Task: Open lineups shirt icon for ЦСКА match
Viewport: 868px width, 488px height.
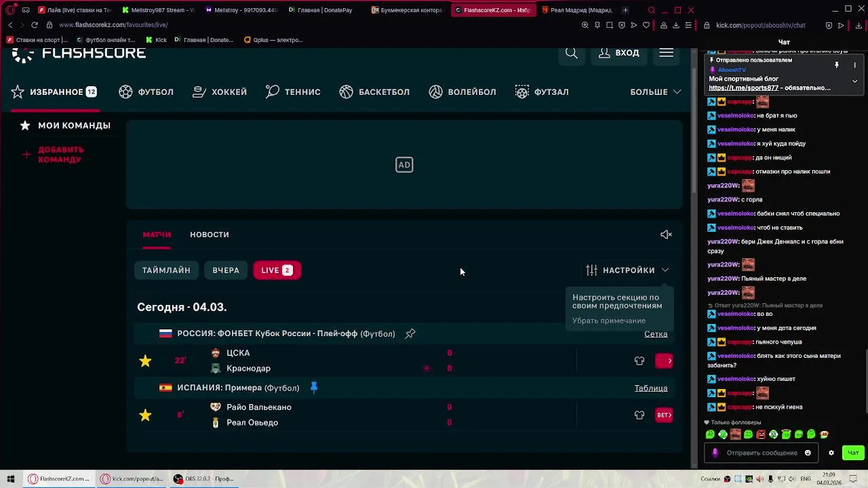Action: pyautogui.click(x=639, y=361)
